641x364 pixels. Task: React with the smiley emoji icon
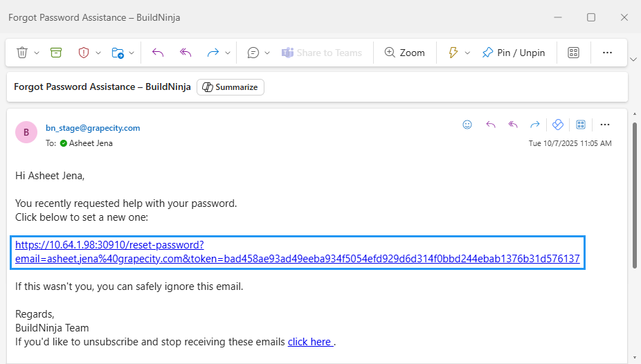pos(467,125)
